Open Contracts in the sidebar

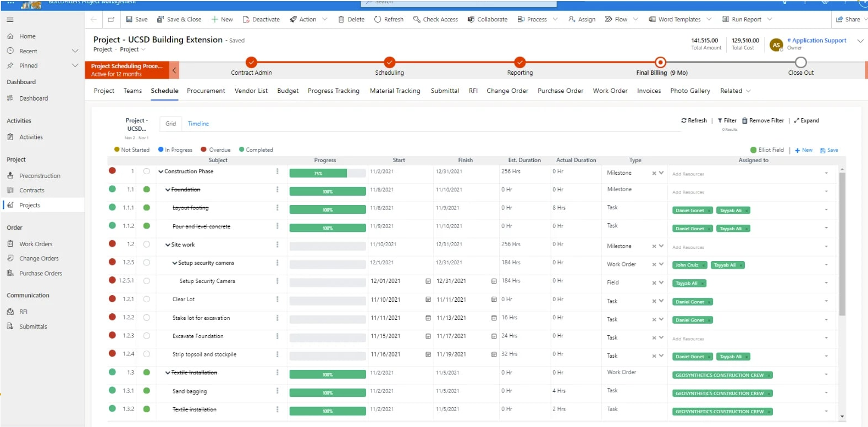[32, 190]
